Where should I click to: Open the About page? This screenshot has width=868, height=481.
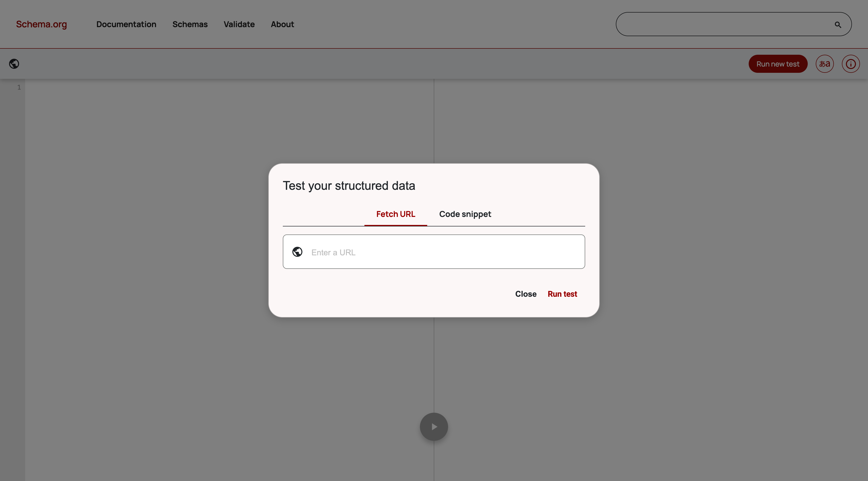coord(282,24)
